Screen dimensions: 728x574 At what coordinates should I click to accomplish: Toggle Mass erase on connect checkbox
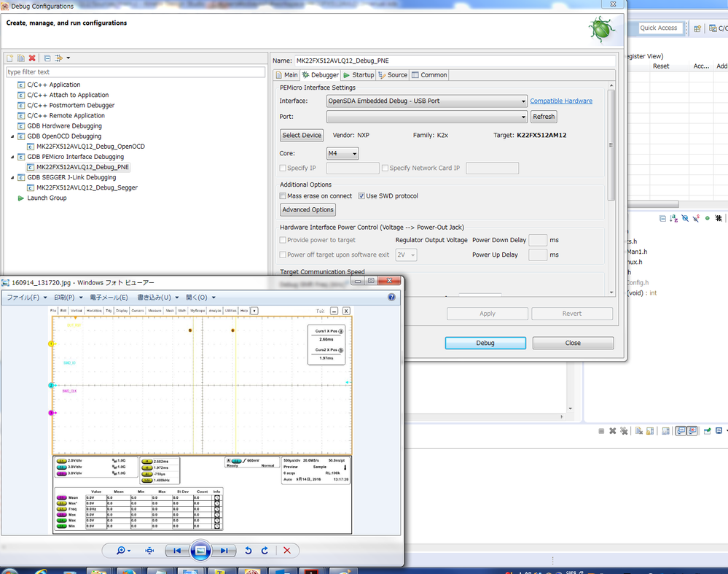click(283, 196)
